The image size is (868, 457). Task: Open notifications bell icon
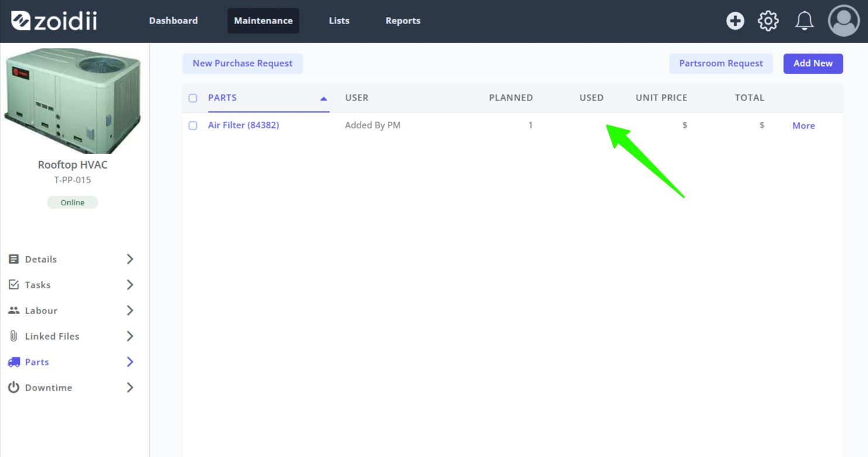(804, 21)
